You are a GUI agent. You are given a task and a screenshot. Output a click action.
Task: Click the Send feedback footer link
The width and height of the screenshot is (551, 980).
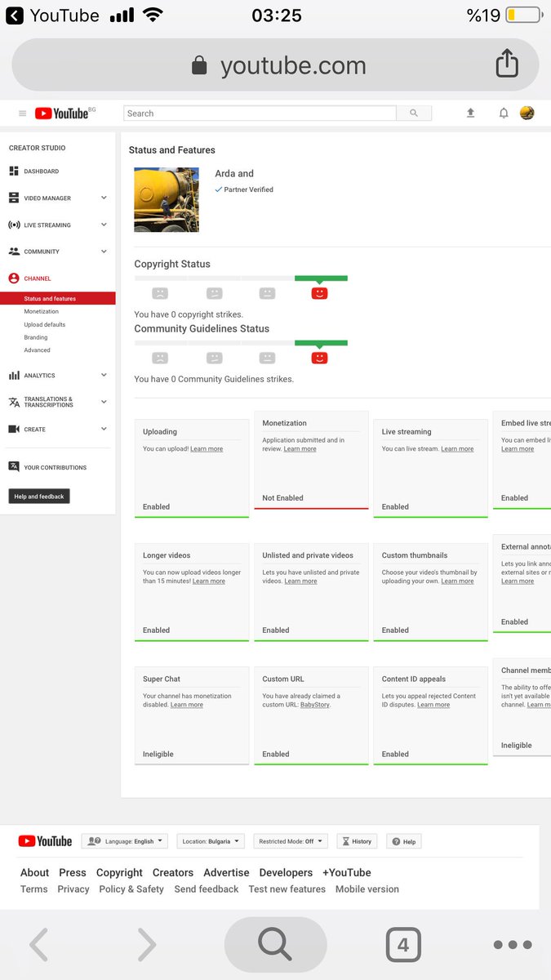[x=207, y=889]
